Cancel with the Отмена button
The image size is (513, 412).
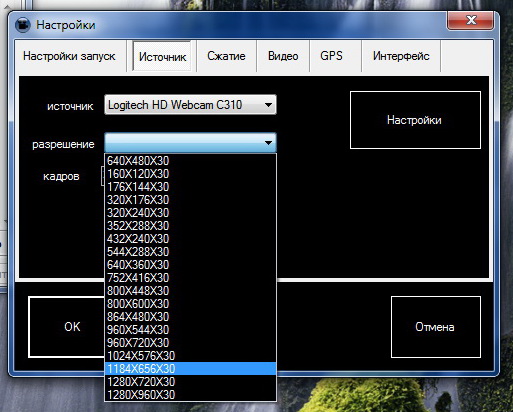pyautogui.click(x=436, y=327)
